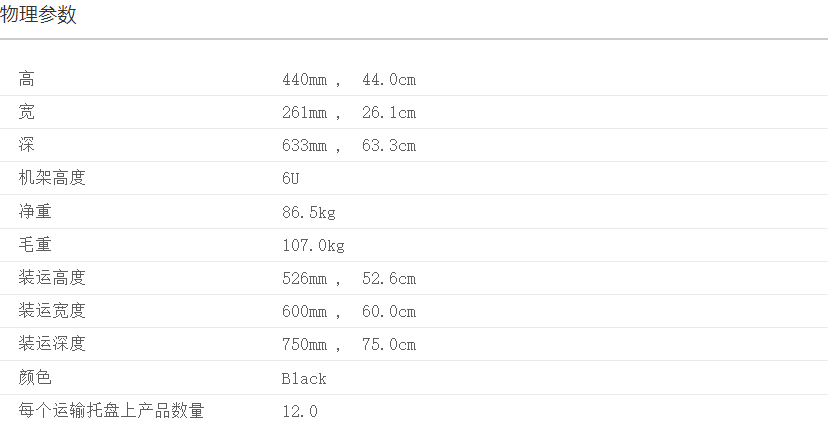Image resolution: width=832 pixels, height=422 pixels.
Task: Click the 深 row label
Action: (27, 145)
